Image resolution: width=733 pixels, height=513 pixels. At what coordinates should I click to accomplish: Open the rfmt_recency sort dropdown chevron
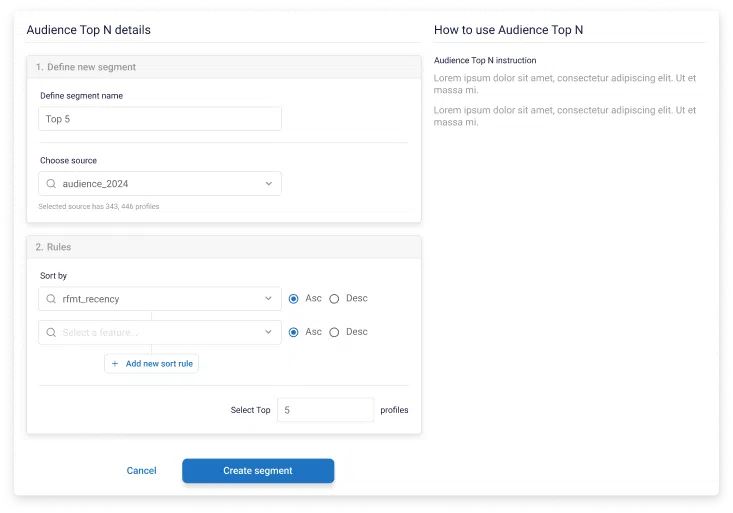268,298
